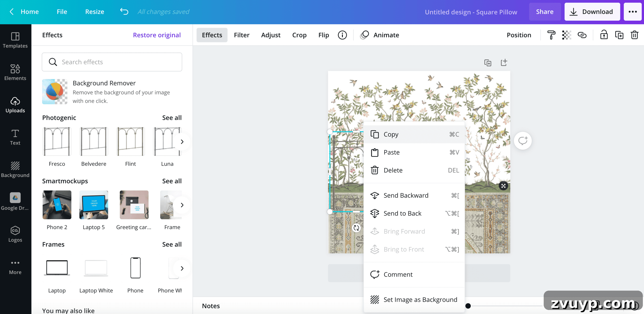
Task: Select Delete in the context menu
Action: 414,170
